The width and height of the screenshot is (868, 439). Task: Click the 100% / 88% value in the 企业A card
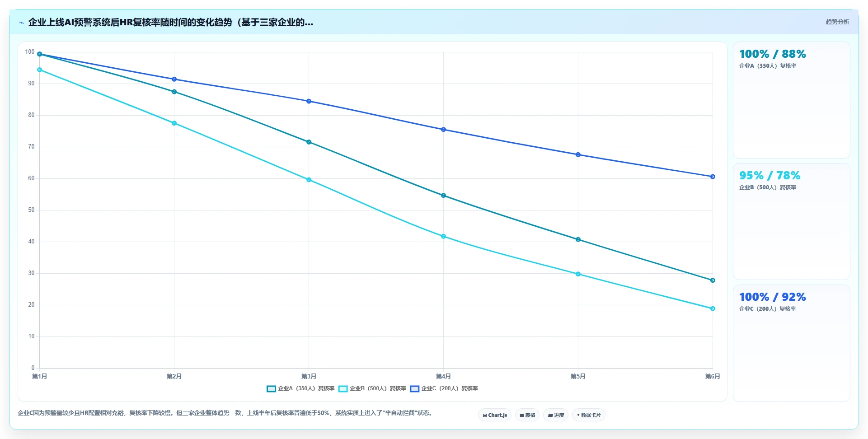[773, 54]
